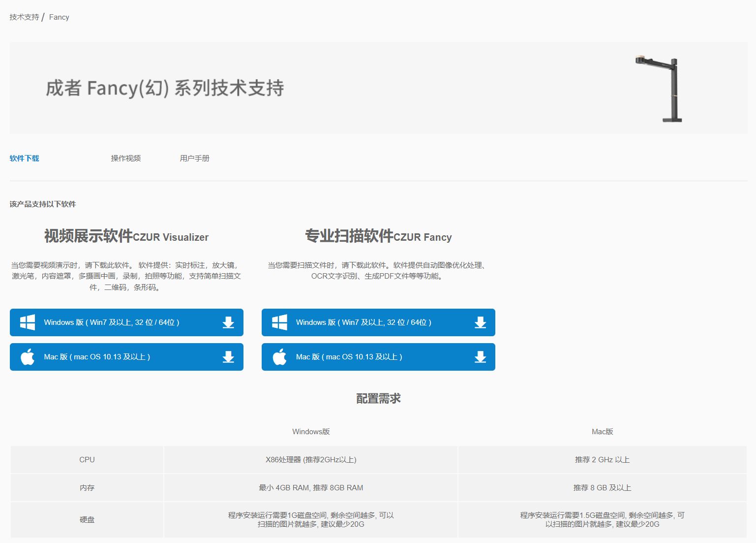
Task: Click the 视频展示软件CZUR Visualizer heading
Action: tap(126, 236)
